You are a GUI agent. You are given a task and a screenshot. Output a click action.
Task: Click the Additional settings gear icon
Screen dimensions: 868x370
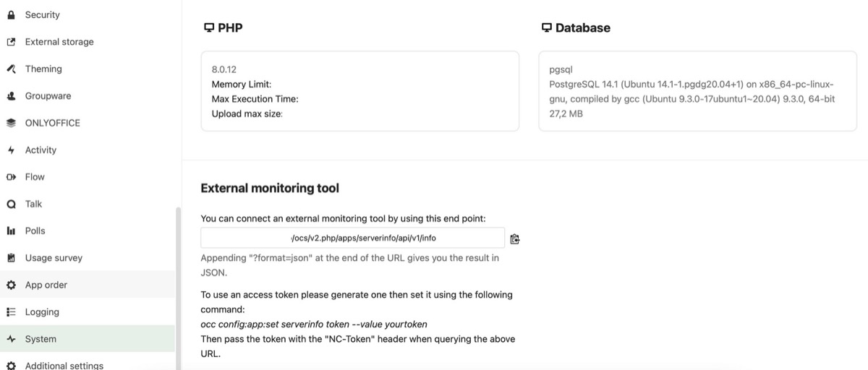(x=11, y=365)
